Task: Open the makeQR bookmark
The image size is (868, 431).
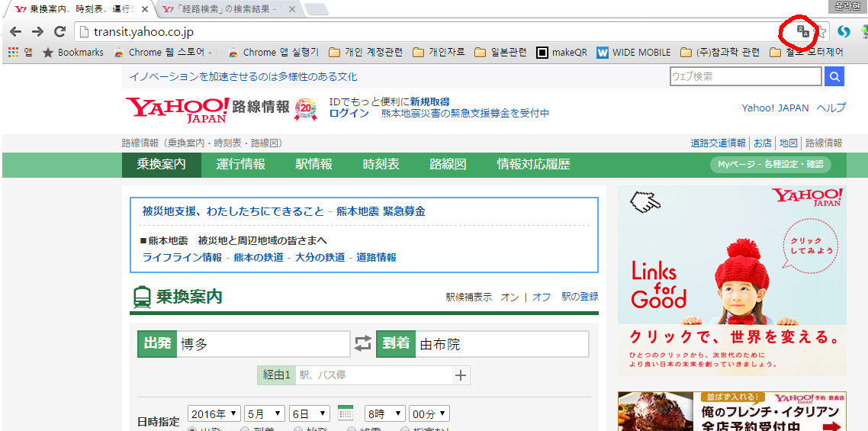Action: tap(562, 53)
